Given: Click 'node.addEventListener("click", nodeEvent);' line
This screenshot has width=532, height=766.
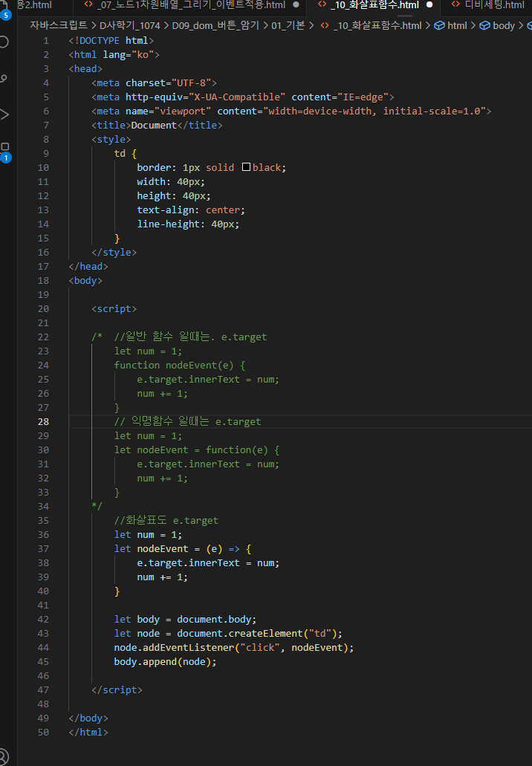Looking at the screenshot, I should 234,648.
